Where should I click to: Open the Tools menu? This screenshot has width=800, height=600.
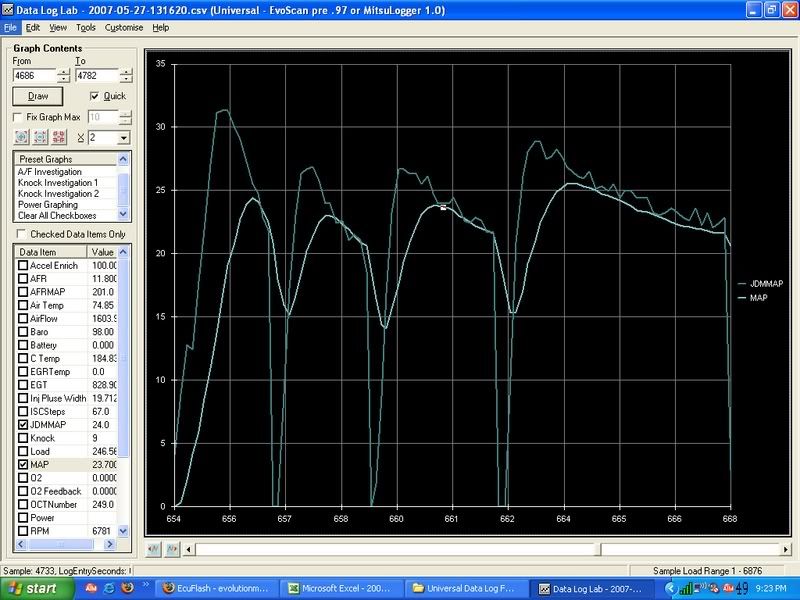(x=85, y=27)
